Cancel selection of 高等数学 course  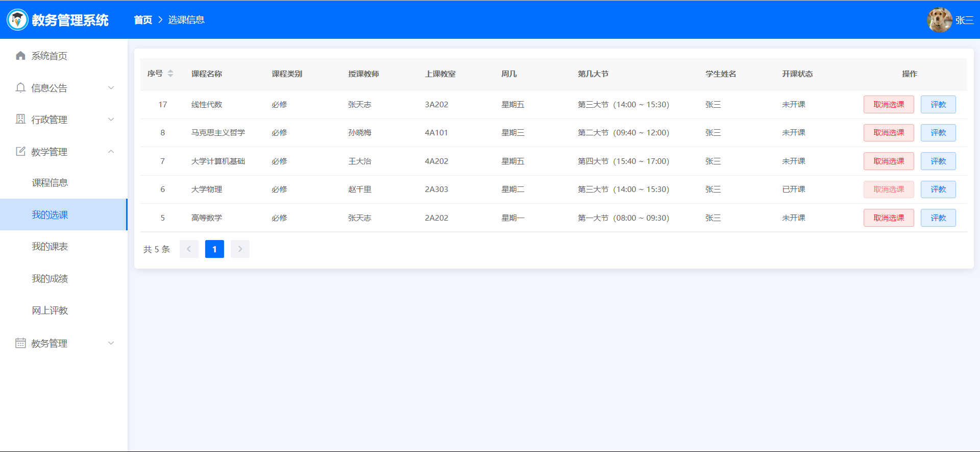pos(889,218)
